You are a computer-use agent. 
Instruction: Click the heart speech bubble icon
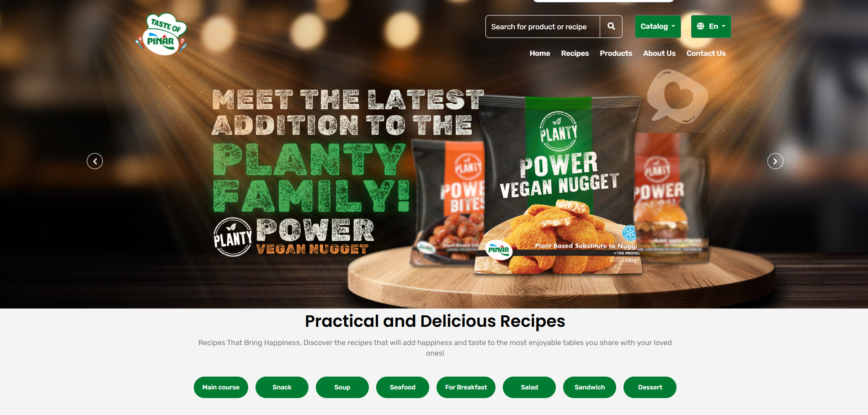(677, 96)
